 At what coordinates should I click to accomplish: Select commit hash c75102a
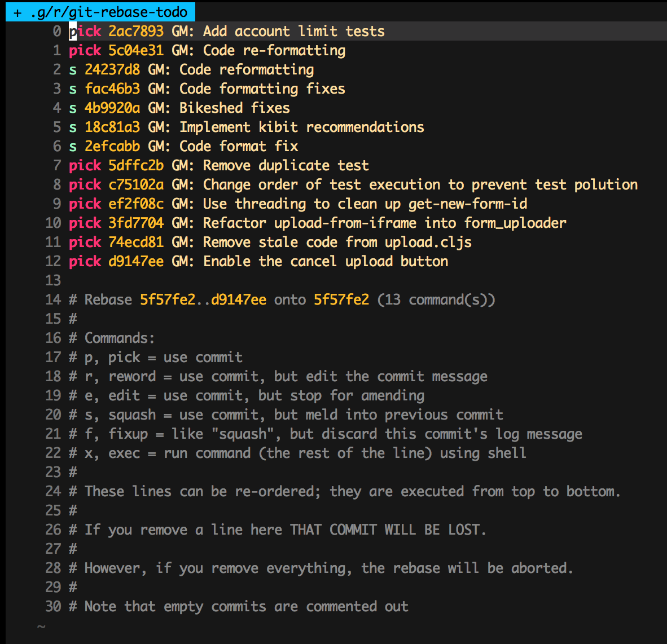(x=135, y=184)
